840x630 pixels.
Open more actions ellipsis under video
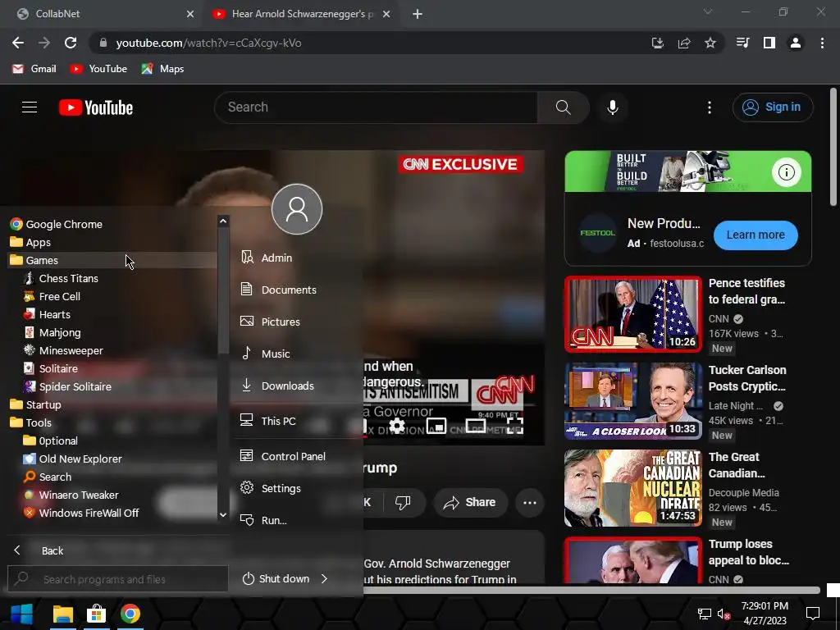[530, 503]
